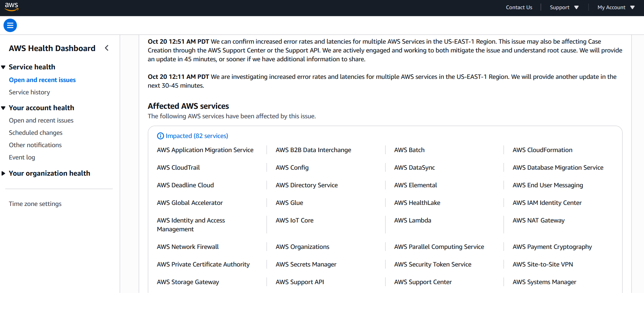
Task: Expand the Your organization health section
Action: [x=4, y=174]
